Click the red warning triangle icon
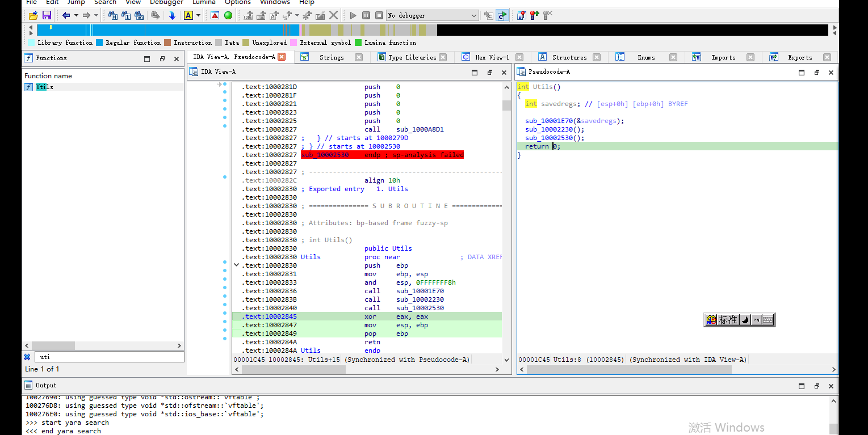Image resolution: width=868 pixels, height=435 pixels. [215, 15]
